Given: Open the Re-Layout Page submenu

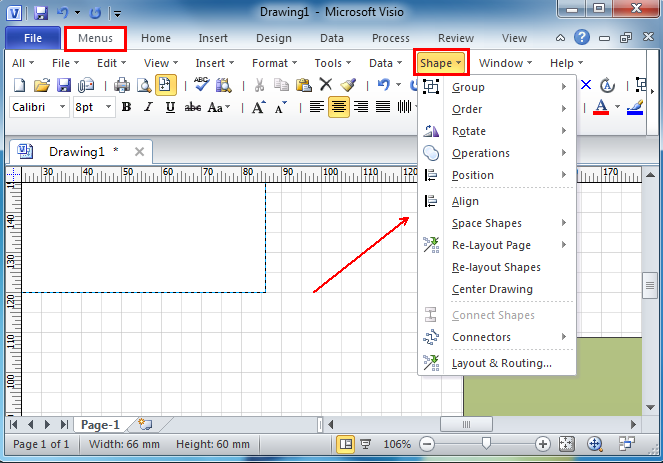Looking at the screenshot, I should click(496, 245).
